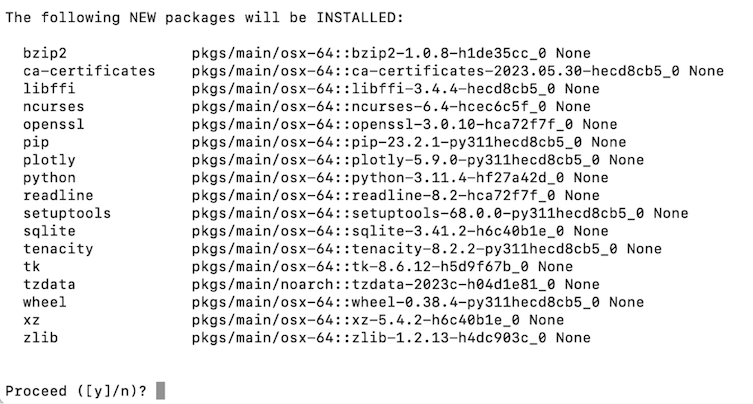The height and width of the screenshot is (404, 753).
Task: Click the ca-certificates package name
Action: 89,71
